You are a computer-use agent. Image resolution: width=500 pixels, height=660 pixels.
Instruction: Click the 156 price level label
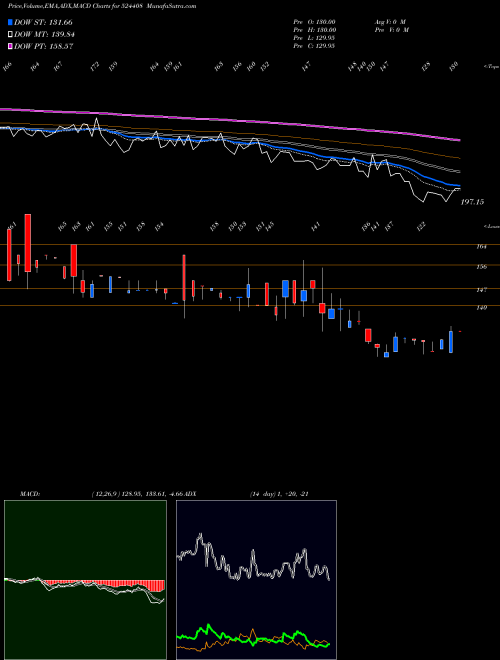pos(481,266)
